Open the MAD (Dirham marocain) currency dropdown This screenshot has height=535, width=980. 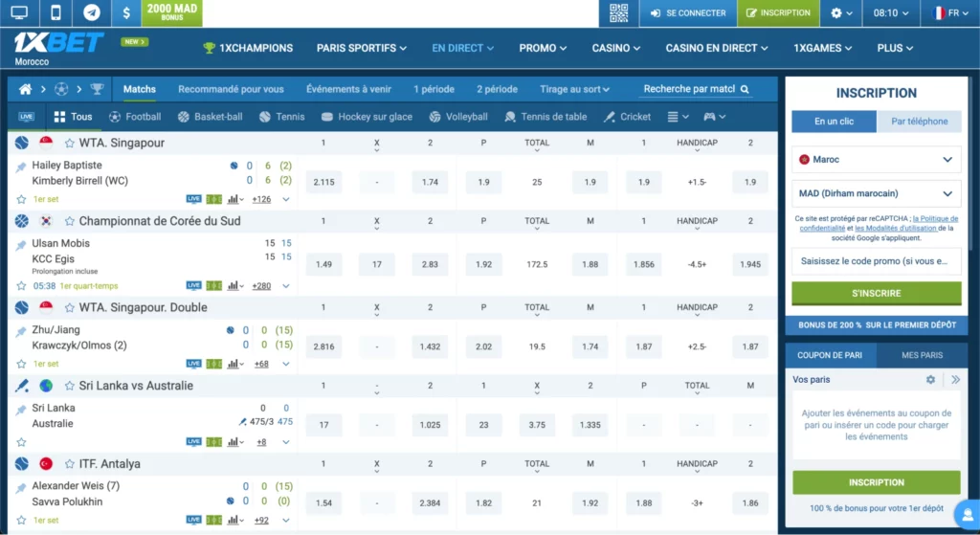(x=877, y=193)
